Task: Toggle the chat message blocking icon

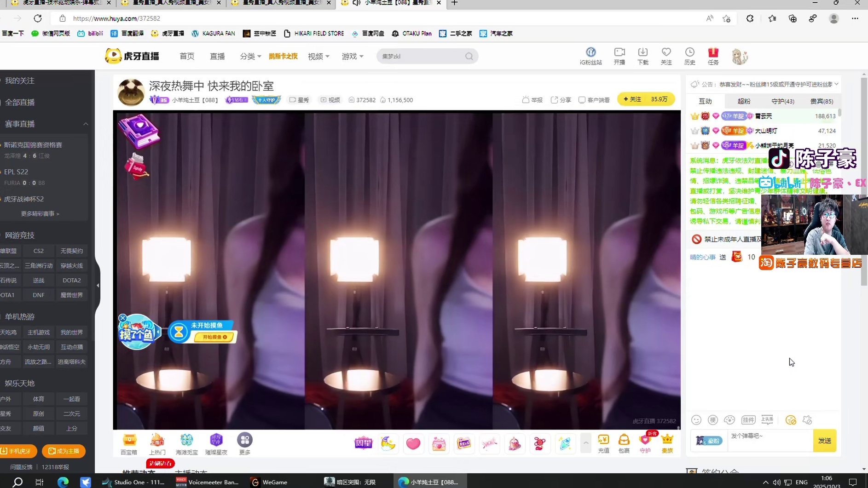Action: point(791,420)
